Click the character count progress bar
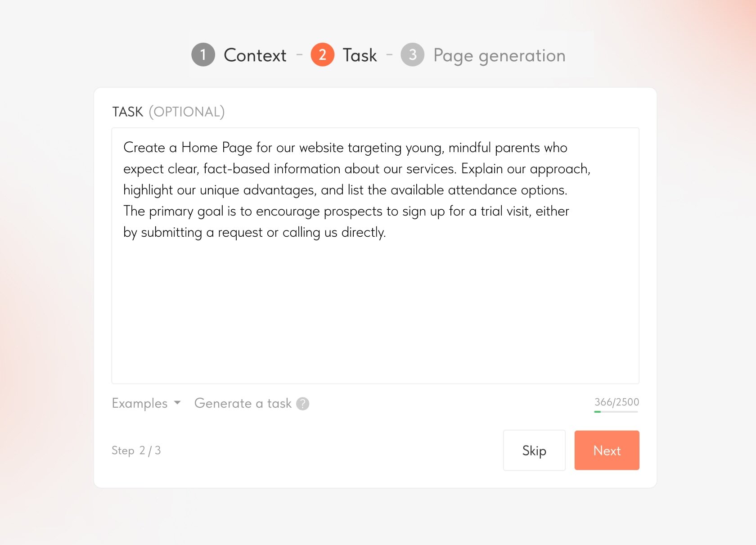The image size is (756, 545). tap(616, 411)
